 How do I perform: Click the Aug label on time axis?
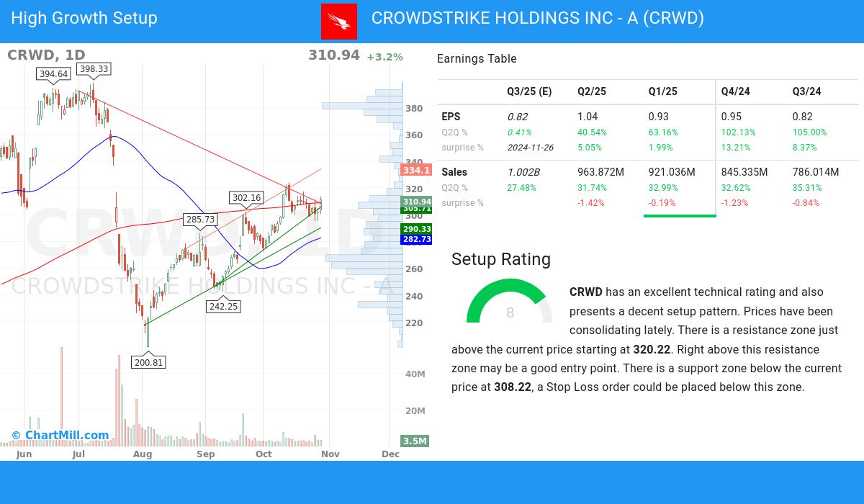click(x=143, y=454)
